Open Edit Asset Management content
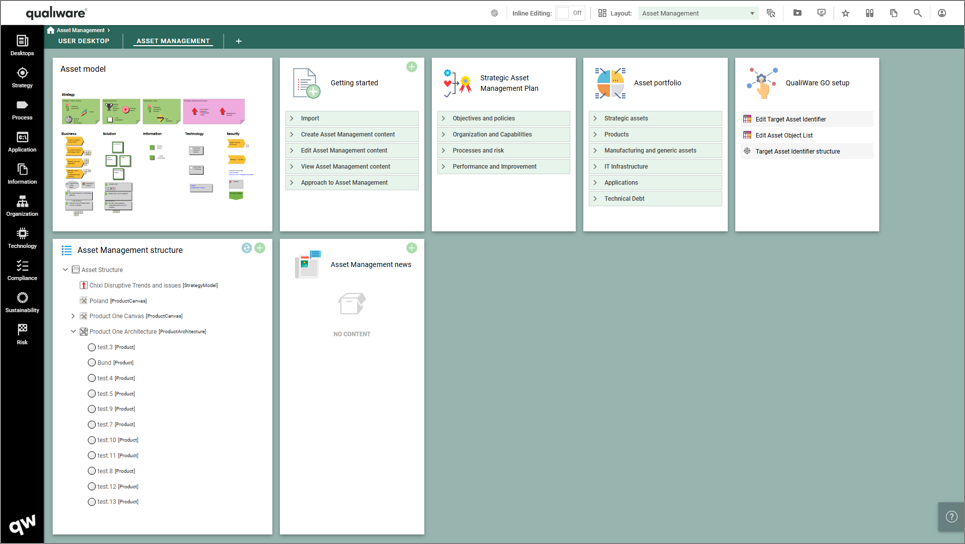This screenshot has width=965, height=544. 352,150
